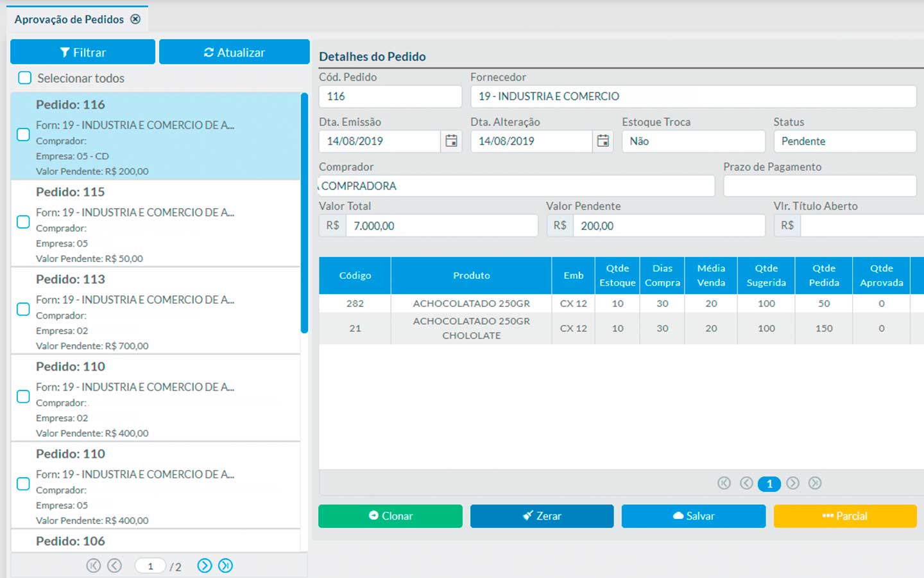
Task: Go to next page of order list
Action: 205,566
